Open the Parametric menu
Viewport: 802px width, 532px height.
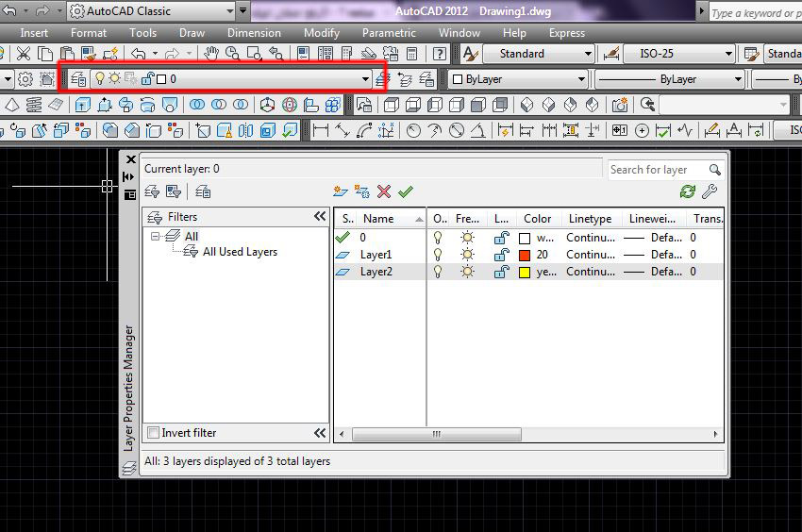point(389,32)
